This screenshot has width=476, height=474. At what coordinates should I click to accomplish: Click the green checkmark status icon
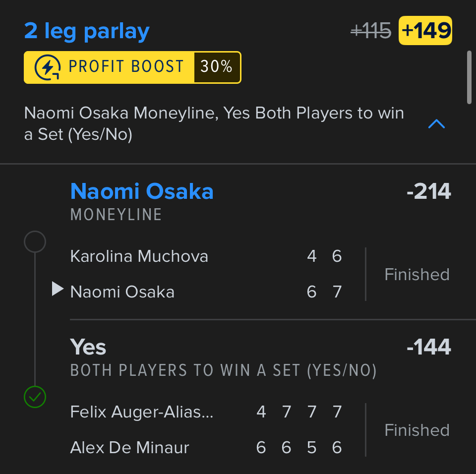pos(35,396)
